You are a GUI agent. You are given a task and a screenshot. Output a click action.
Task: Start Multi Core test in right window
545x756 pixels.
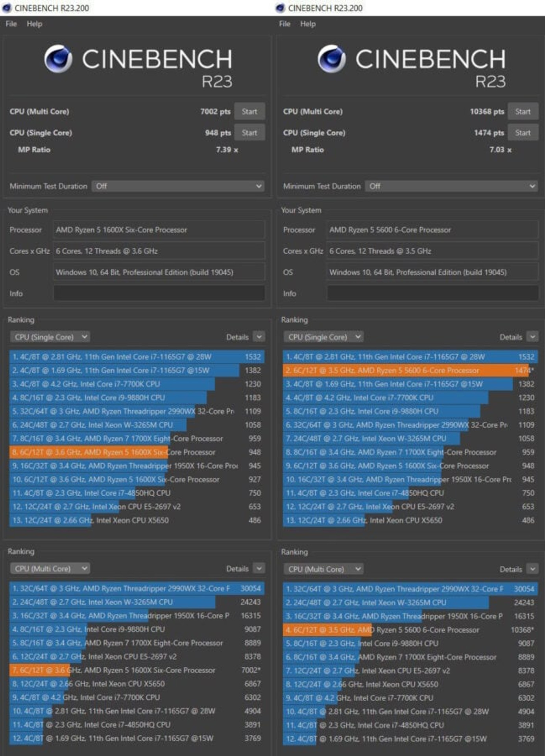pos(523,111)
